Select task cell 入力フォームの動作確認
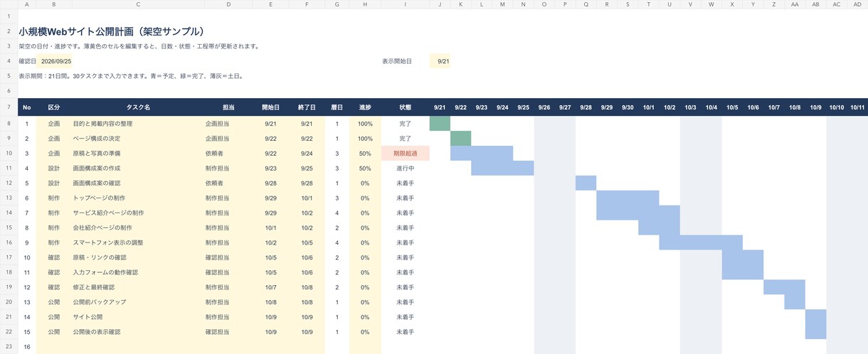Screen dimensions: 868x354 click(138, 272)
